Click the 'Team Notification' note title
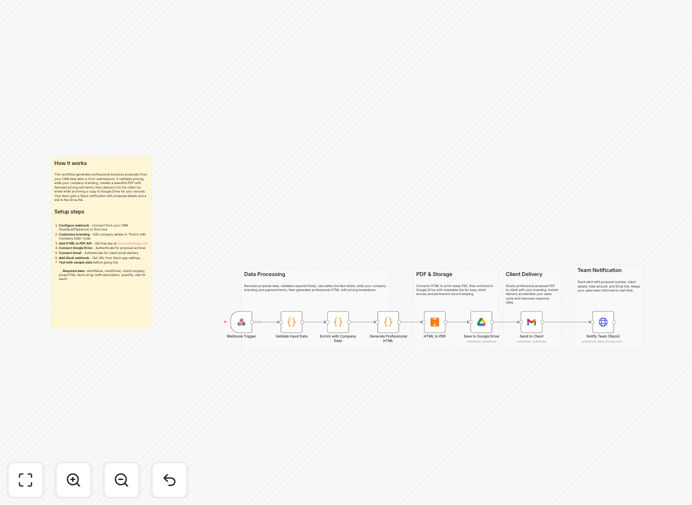This screenshot has height=505, width=692. [x=599, y=270]
